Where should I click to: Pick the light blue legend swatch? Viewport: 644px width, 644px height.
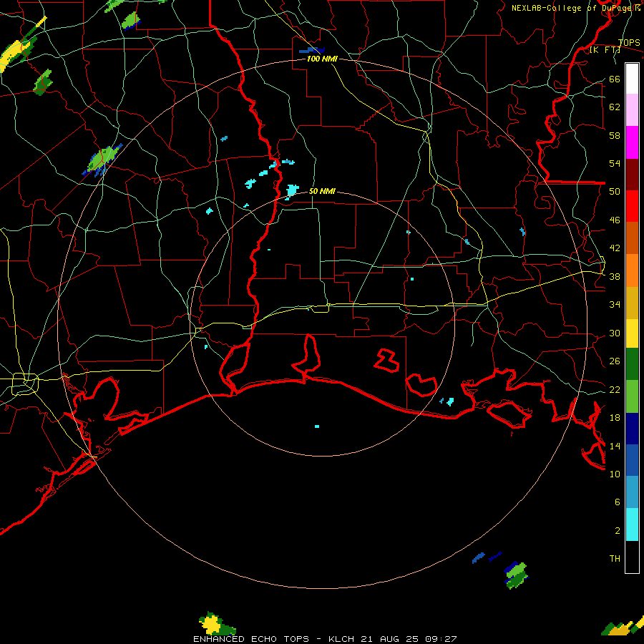pos(632,492)
